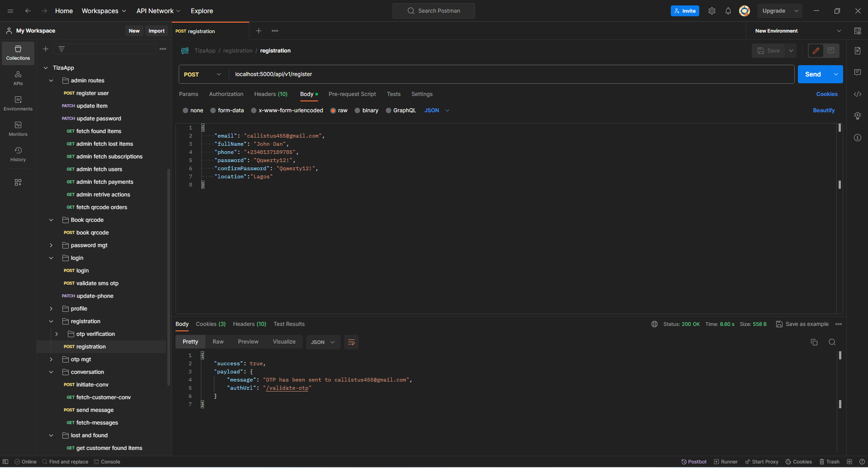
Task: Open environment quick look icon
Action: coord(858,31)
